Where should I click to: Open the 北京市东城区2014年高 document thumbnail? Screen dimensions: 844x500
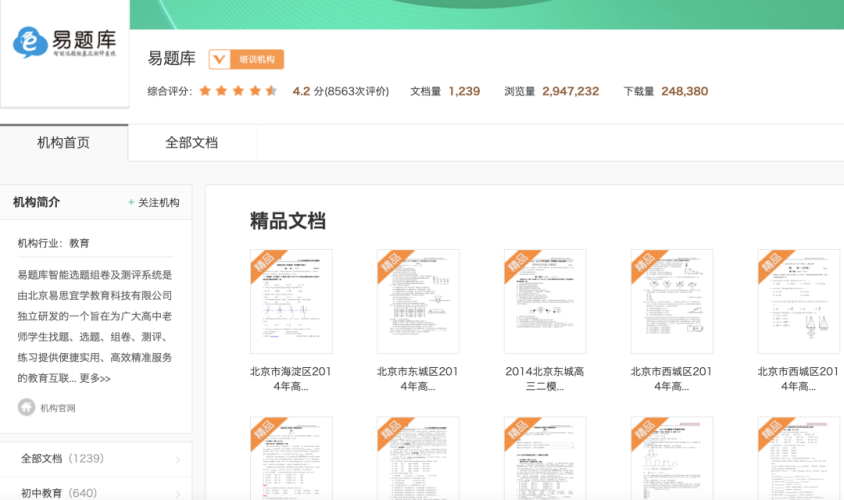point(418,301)
